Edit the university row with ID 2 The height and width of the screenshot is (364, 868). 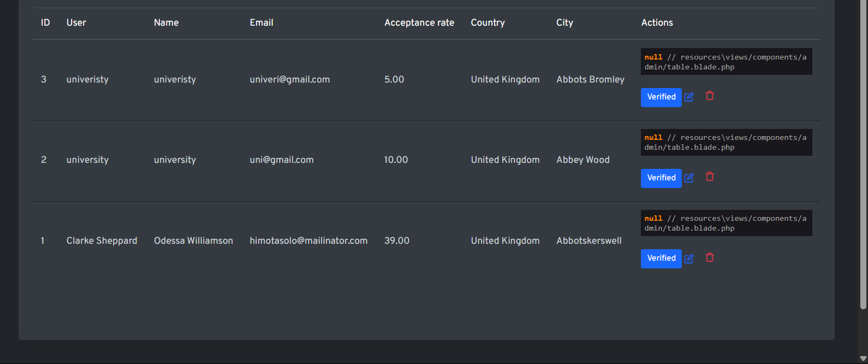click(689, 178)
